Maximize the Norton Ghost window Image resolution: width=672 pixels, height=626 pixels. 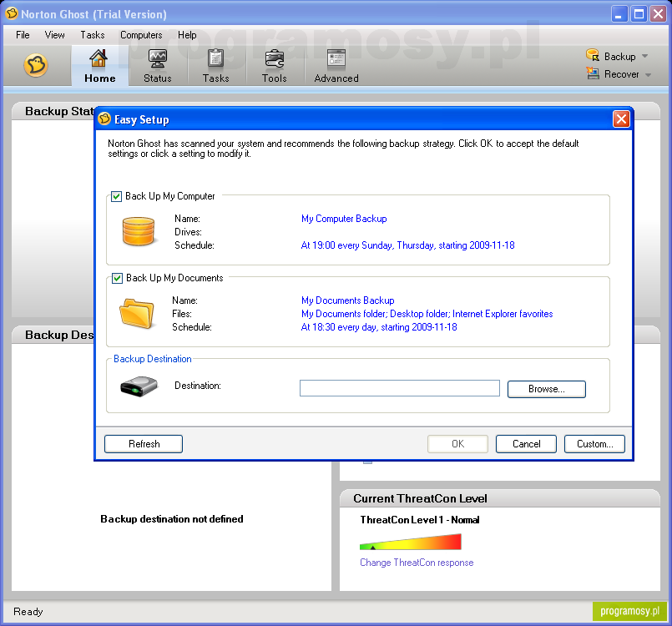[639, 14]
